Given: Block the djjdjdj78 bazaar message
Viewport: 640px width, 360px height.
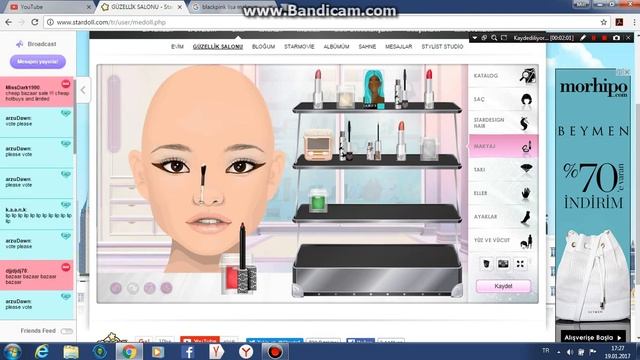Looking at the screenshot, I should coord(66,267).
